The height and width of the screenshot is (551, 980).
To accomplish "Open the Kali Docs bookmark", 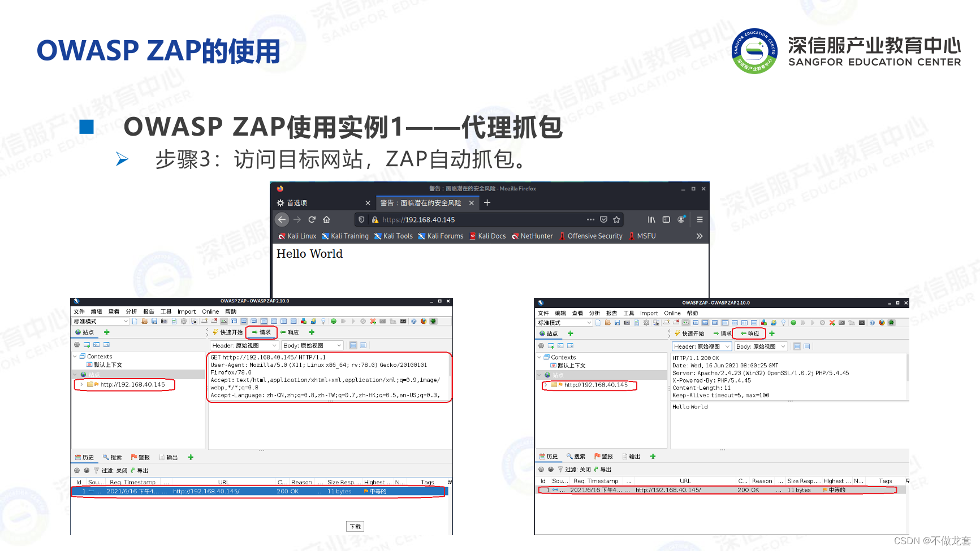I will [487, 236].
